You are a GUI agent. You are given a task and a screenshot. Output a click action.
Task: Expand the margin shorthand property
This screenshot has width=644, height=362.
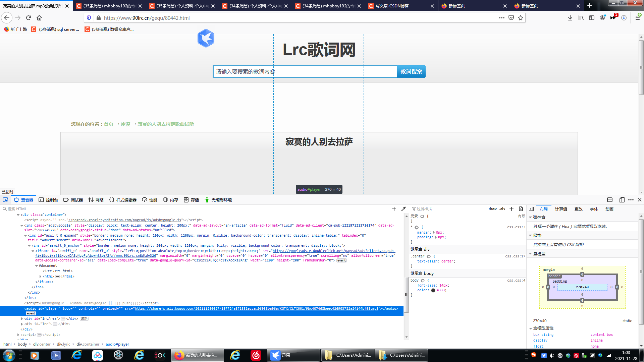434,232
